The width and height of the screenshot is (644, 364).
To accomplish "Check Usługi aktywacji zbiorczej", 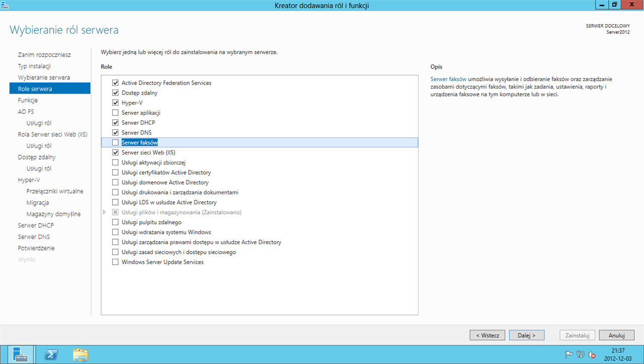I will [x=115, y=163].
